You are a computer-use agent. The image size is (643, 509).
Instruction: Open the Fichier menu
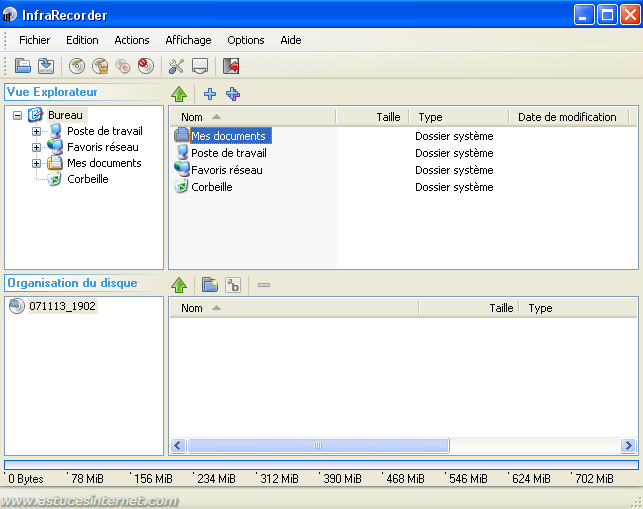[x=34, y=40]
